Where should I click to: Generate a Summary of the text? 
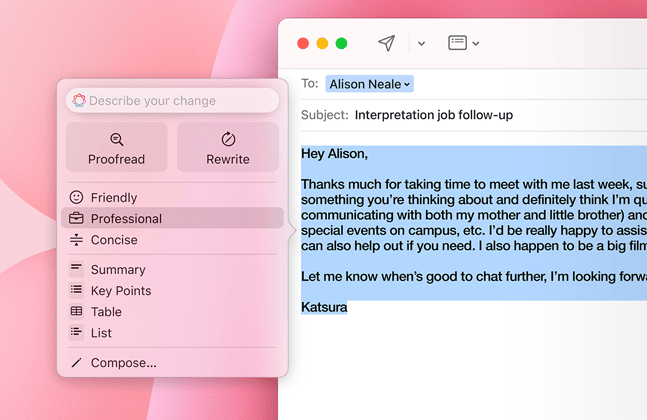[118, 270]
